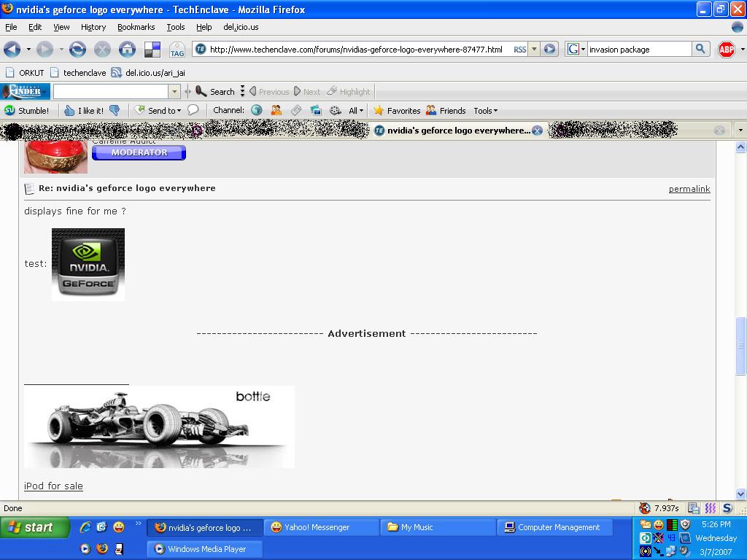Go to the Home page icon
This screenshot has height=560, width=747.
(127, 49)
